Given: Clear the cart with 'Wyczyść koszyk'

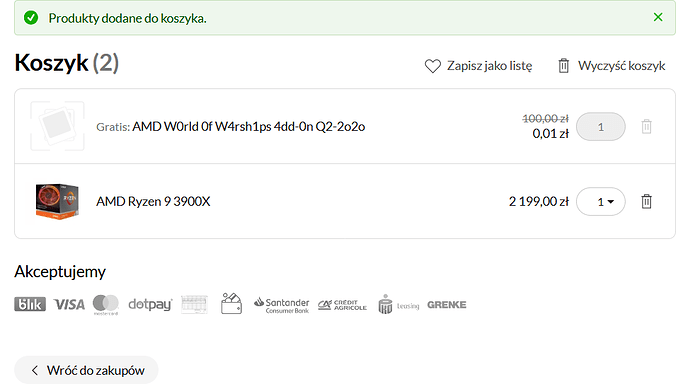Looking at the screenshot, I should [621, 66].
